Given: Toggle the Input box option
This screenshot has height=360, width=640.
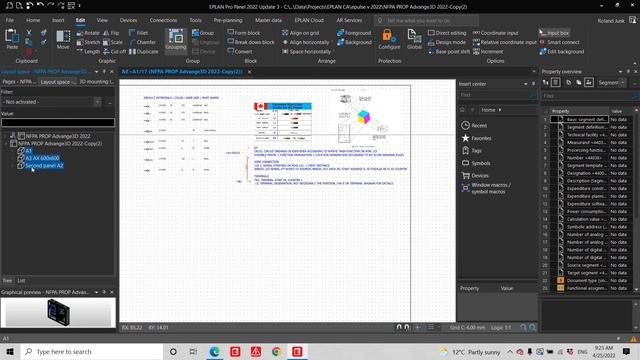Looking at the screenshot, I should tap(554, 33).
